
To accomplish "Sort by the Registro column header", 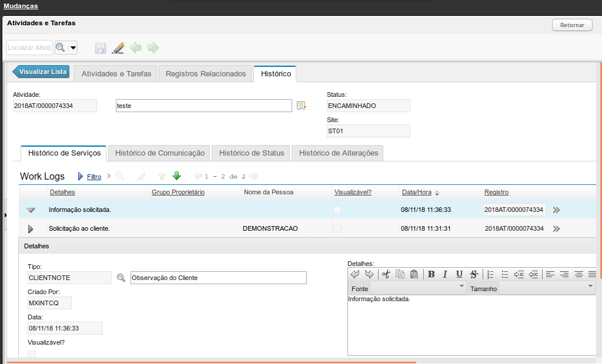I will (x=496, y=192).
